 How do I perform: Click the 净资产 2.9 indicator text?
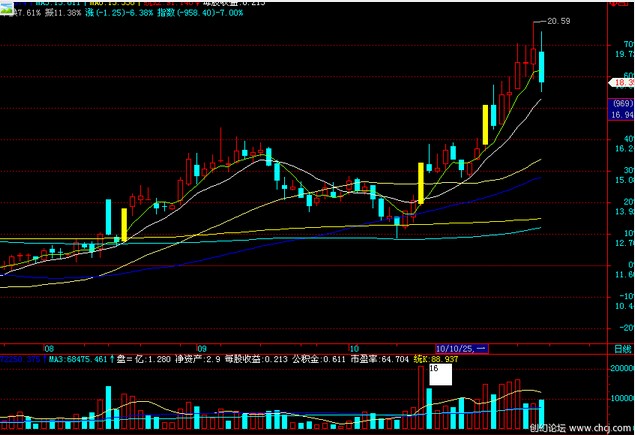pyautogui.click(x=193, y=358)
